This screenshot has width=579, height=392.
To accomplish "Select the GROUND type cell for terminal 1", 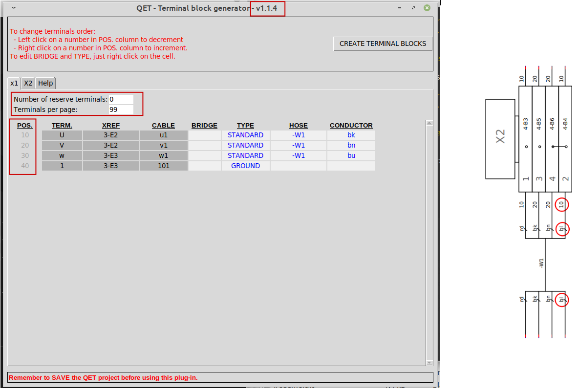I will [245, 166].
